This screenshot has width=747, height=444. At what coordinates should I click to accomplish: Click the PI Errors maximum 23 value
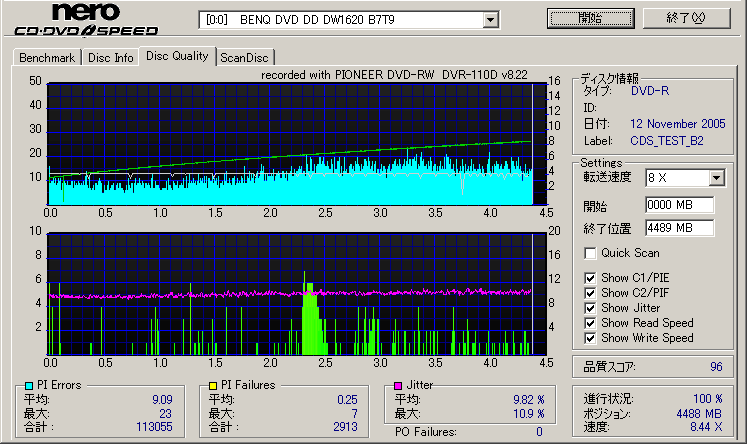point(165,414)
